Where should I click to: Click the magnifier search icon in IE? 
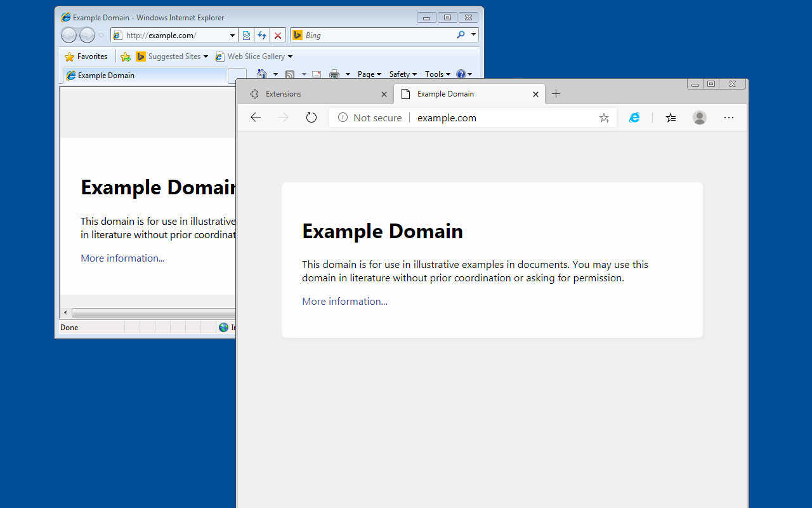[x=461, y=35]
